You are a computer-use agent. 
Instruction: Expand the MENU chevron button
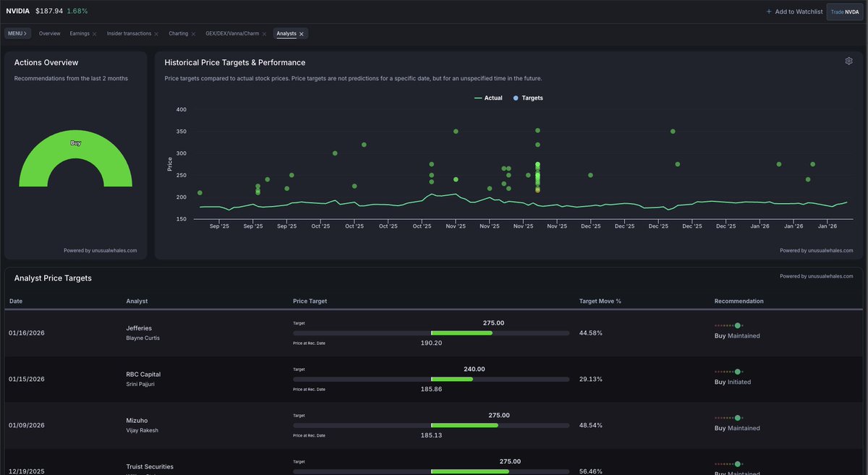pyautogui.click(x=17, y=34)
